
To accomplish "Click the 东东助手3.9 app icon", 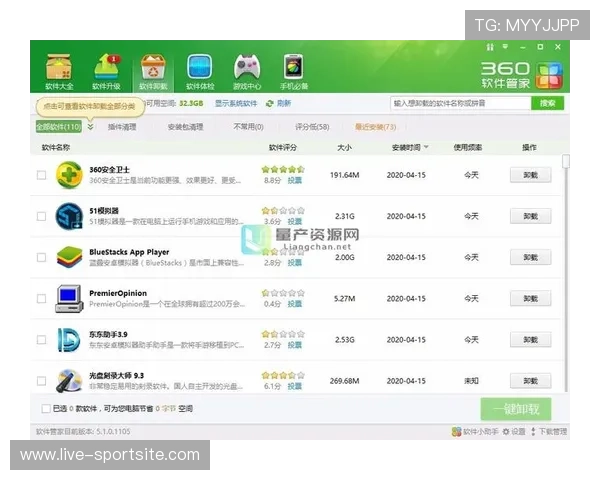I will [x=69, y=340].
